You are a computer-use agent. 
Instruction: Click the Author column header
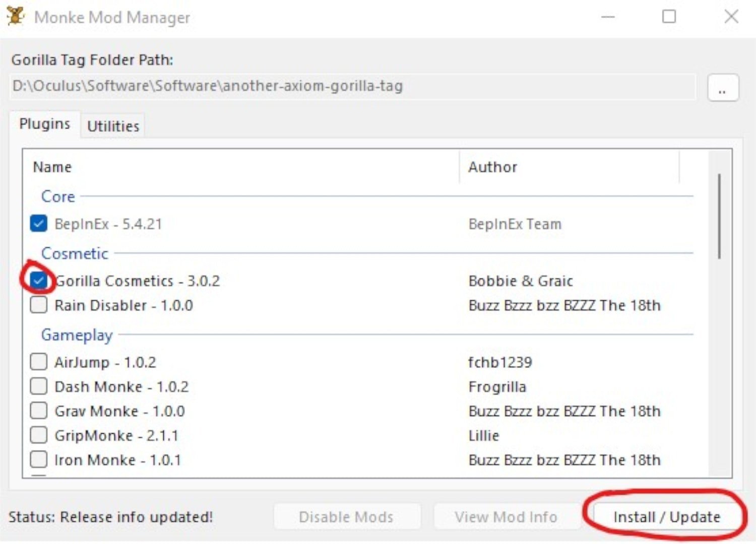pos(493,167)
